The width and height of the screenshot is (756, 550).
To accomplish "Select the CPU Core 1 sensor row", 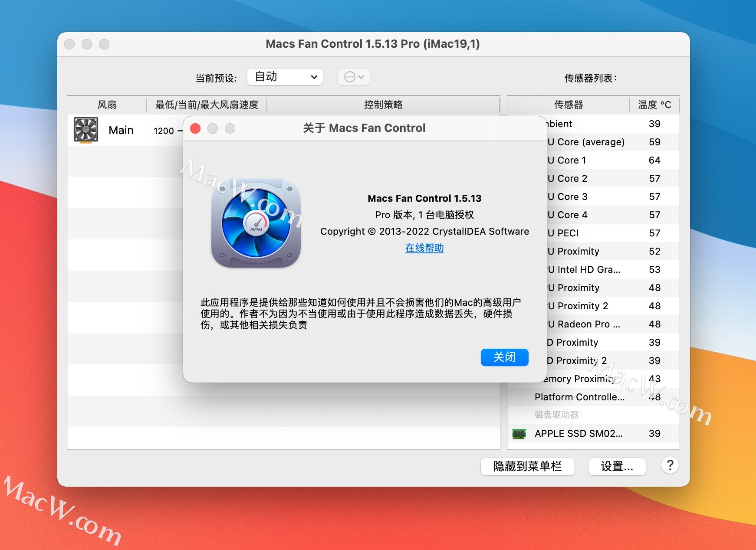I will (608, 160).
